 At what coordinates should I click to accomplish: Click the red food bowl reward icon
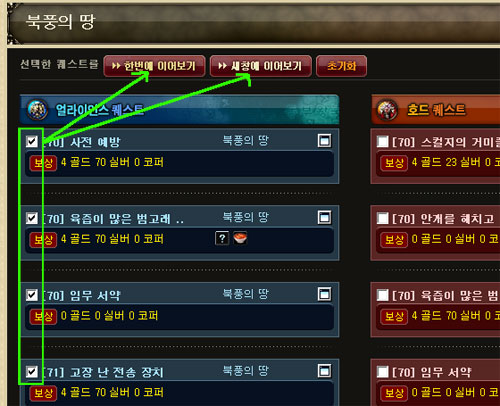tap(240, 238)
